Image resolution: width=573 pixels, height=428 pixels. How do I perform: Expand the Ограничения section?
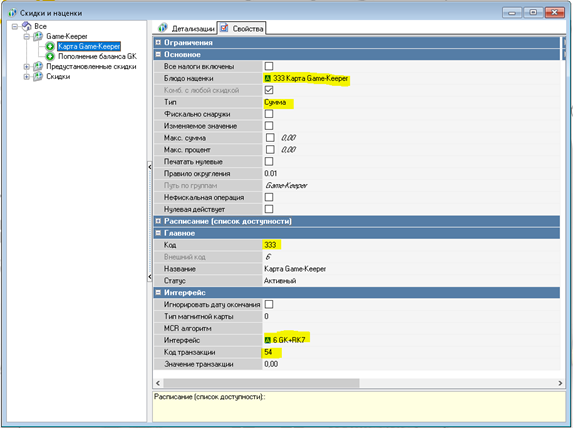[x=158, y=42]
